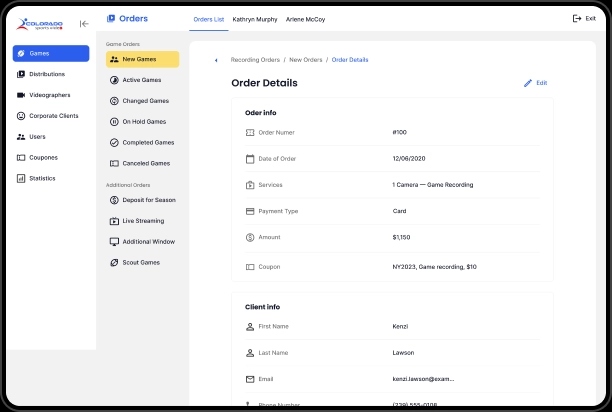Switch to Orders List tab
This screenshot has width=612, height=412.
(x=208, y=19)
